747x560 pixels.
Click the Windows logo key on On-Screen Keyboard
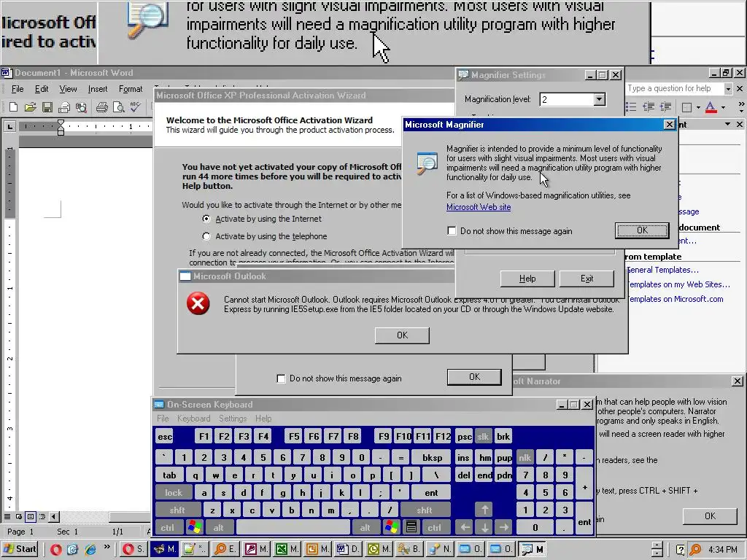[195, 527]
